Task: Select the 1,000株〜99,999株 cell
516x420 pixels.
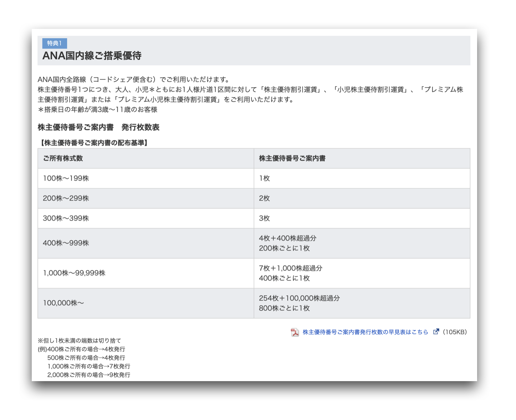Action: (x=146, y=273)
